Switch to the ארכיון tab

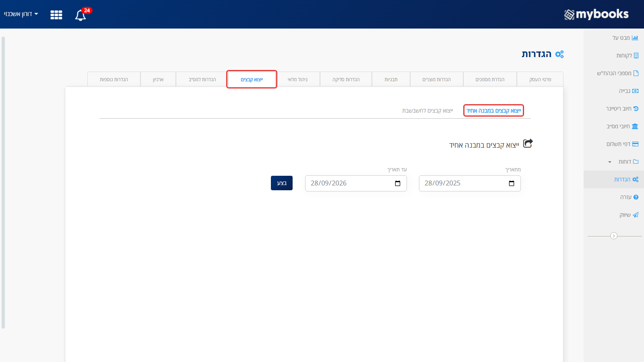(158, 80)
